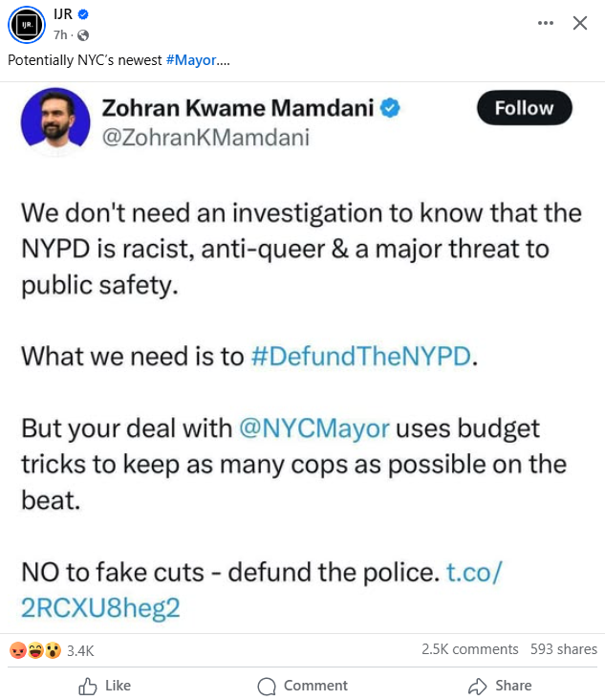Open the 593 shares list

click(x=564, y=649)
